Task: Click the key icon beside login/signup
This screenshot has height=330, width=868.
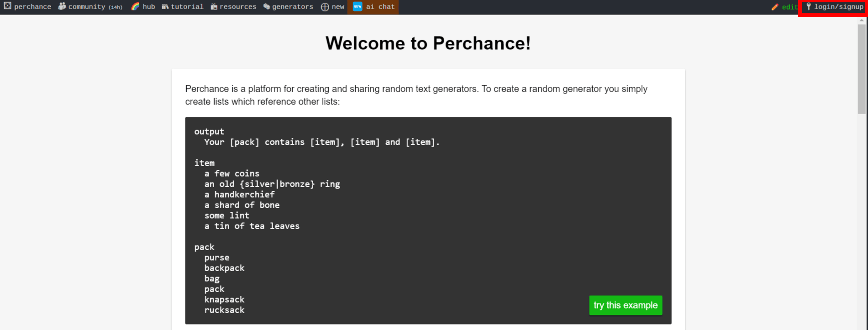Action: (x=809, y=6)
